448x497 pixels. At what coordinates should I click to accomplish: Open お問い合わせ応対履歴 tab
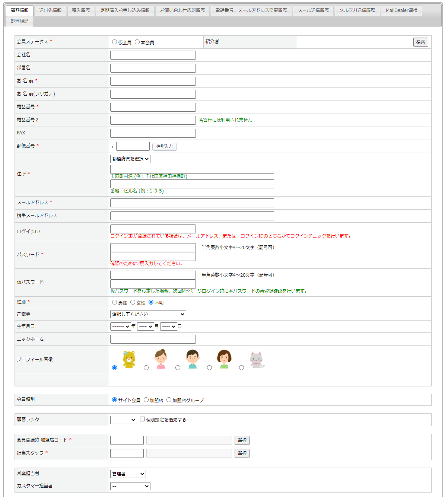[x=182, y=10]
